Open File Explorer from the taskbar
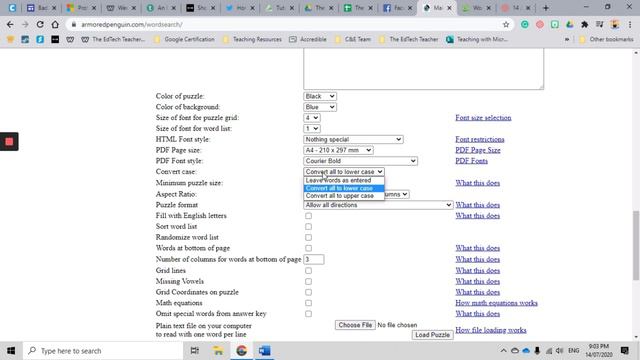Image resolution: width=640 pixels, height=360 pixels. 218,351
